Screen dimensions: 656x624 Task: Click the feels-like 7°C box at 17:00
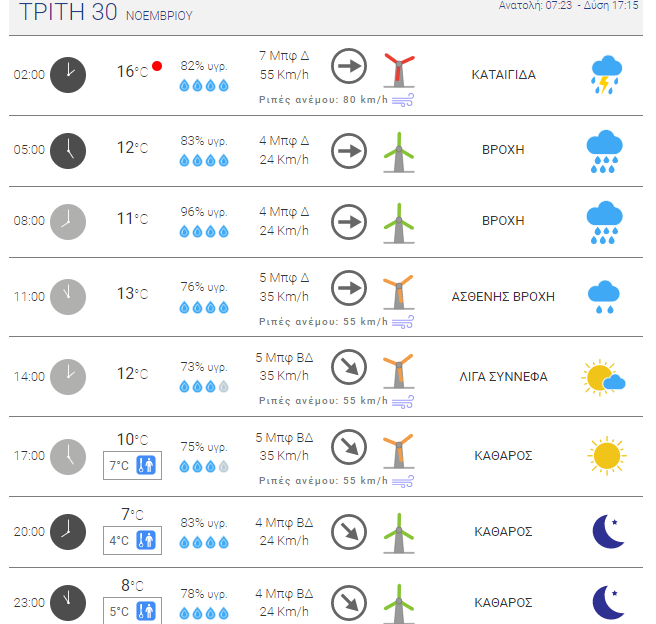click(x=132, y=465)
